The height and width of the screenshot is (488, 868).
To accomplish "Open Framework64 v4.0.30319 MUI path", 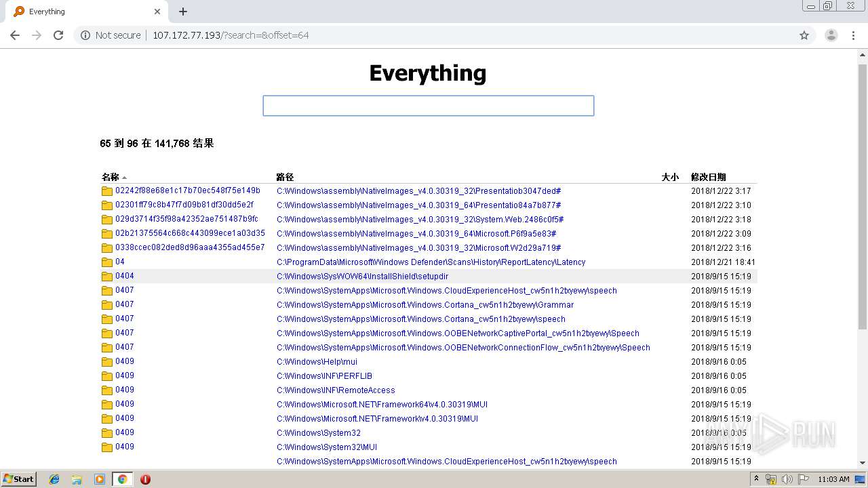I will [382, 405].
